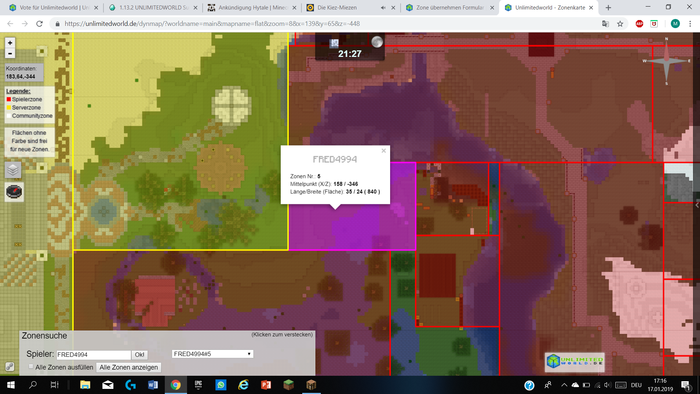700x394 pixels.
Task: Open the Translate page icon
Action: (x=605, y=24)
